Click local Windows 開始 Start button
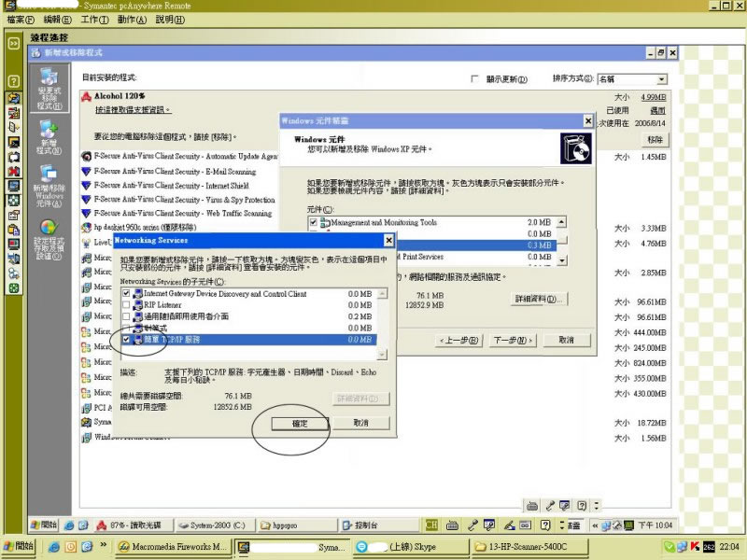747x560 pixels. coord(18,546)
